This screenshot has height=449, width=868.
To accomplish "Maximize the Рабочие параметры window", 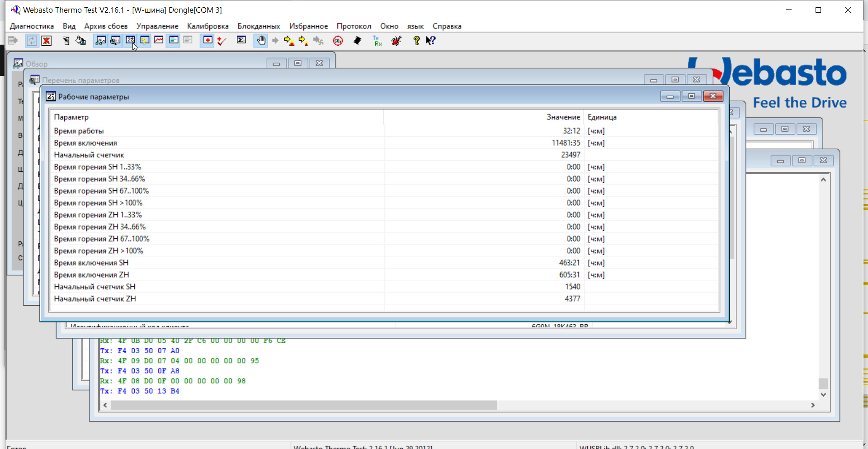I will [x=691, y=96].
